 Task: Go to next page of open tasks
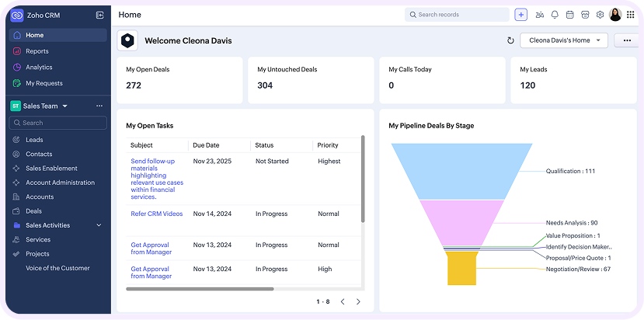(358, 301)
